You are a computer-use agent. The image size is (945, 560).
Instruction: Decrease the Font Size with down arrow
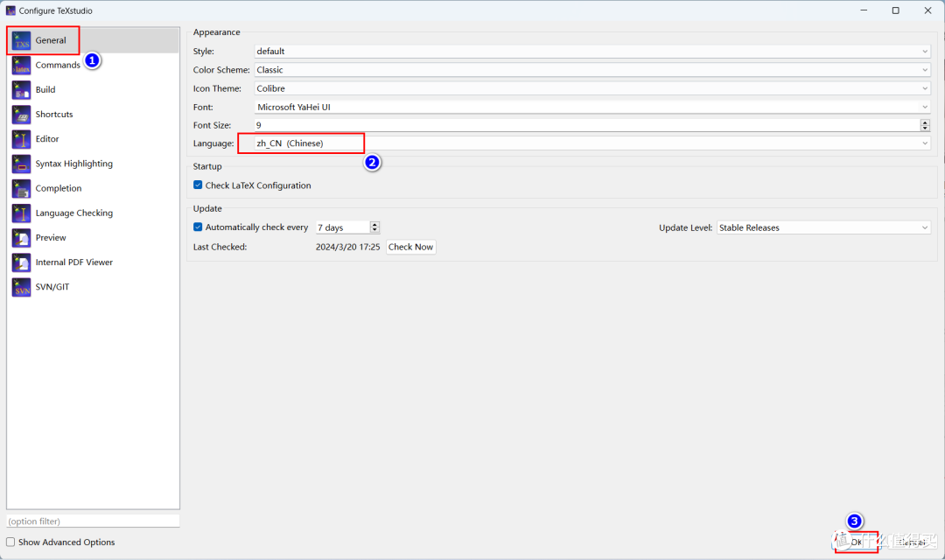point(925,129)
